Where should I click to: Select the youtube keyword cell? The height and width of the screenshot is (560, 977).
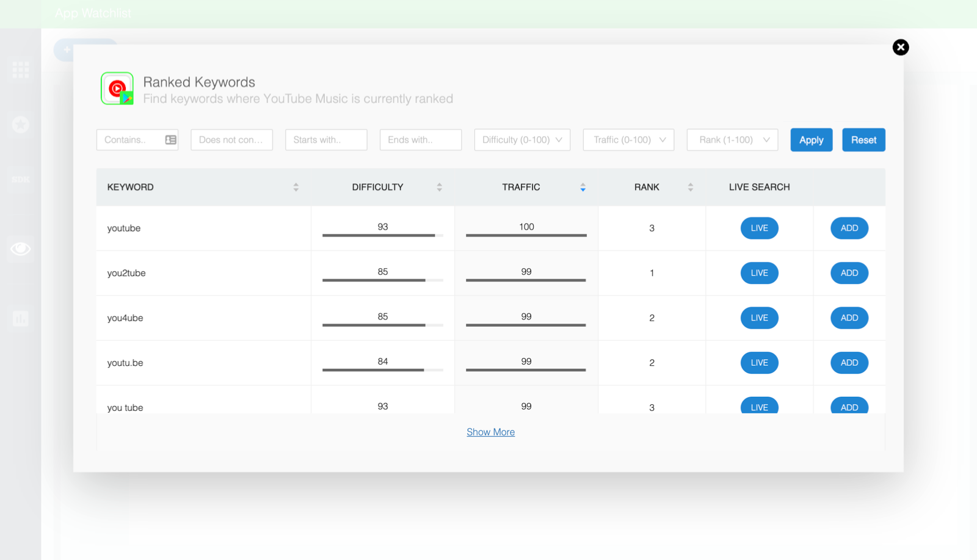[203, 228]
